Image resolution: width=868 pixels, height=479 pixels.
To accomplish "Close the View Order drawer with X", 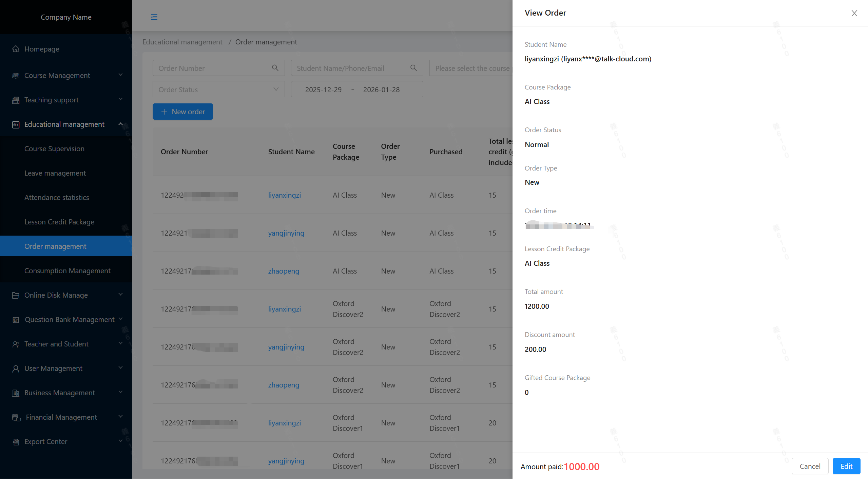I will click(x=854, y=13).
